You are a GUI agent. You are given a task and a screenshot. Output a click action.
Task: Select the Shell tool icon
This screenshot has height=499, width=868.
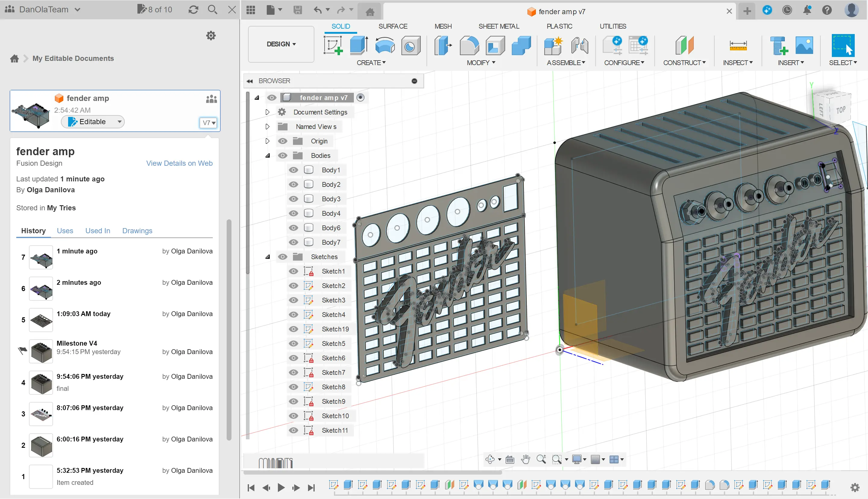point(495,45)
